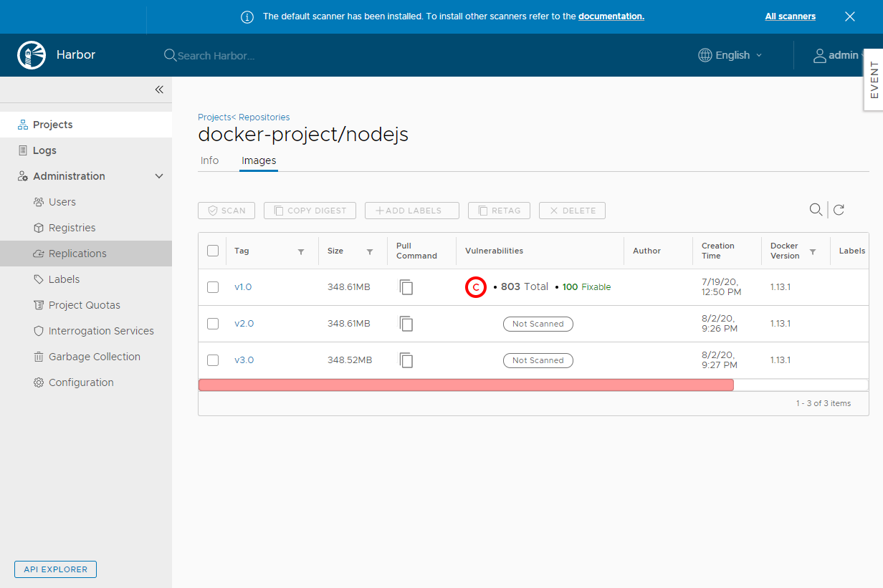Click the search magnifier in header
The width and height of the screenshot is (883, 588).
click(x=170, y=55)
